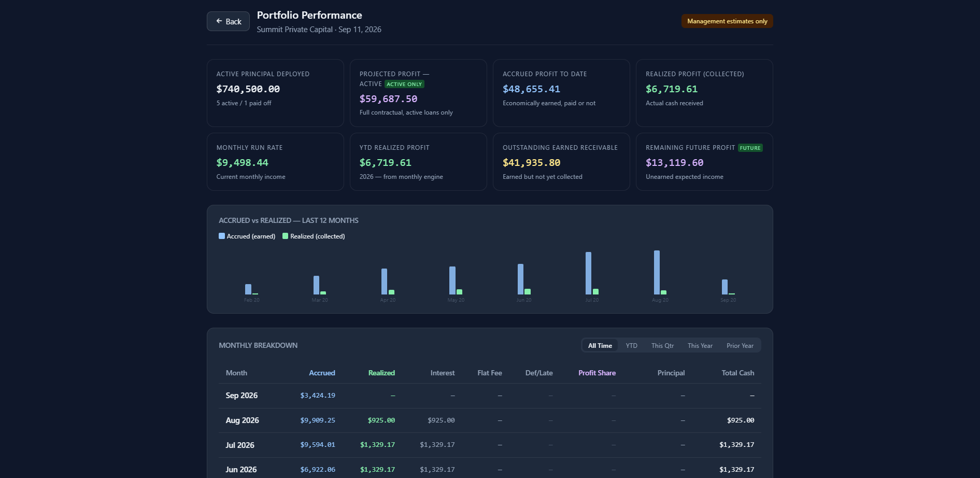Click the Jul 20 accrued blue bar
The image size is (980, 478).
(588, 273)
